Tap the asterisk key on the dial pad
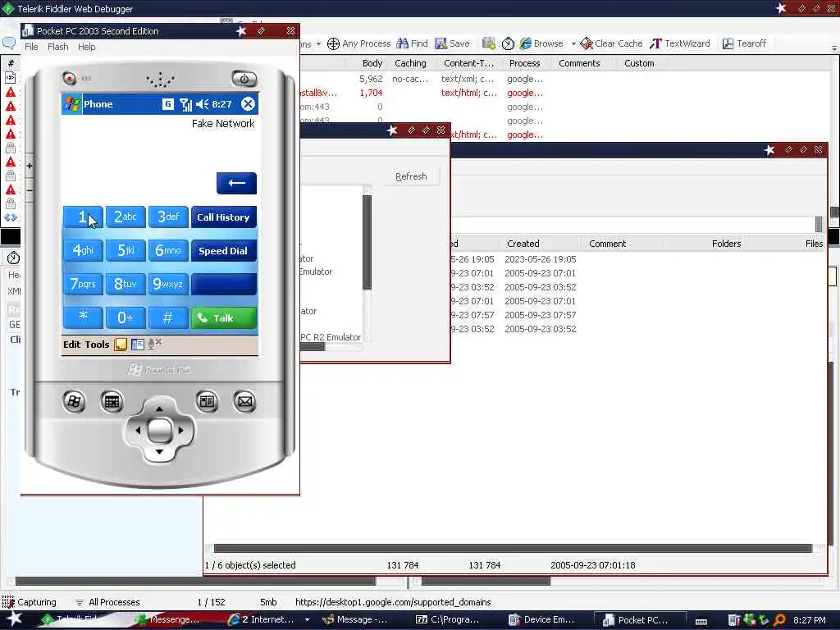The height and width of the screenshot is (630, 840). pyautogui.click(x=83, y=317)
